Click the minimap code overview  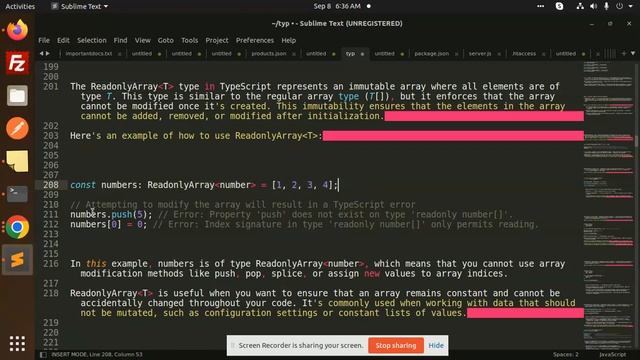[608, 204]
